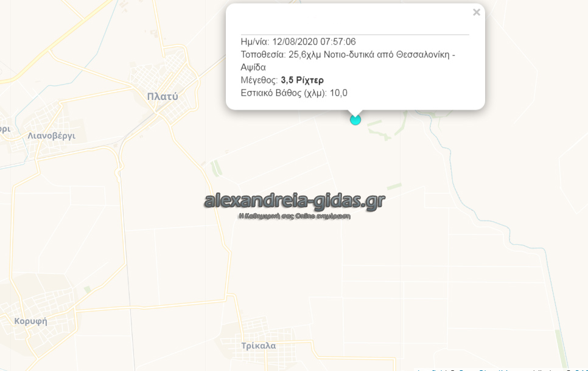Image resolution: width=588 pixels, height=371 pixels.
Task: Select the Πλατύ town label
Action: point(163,97)
